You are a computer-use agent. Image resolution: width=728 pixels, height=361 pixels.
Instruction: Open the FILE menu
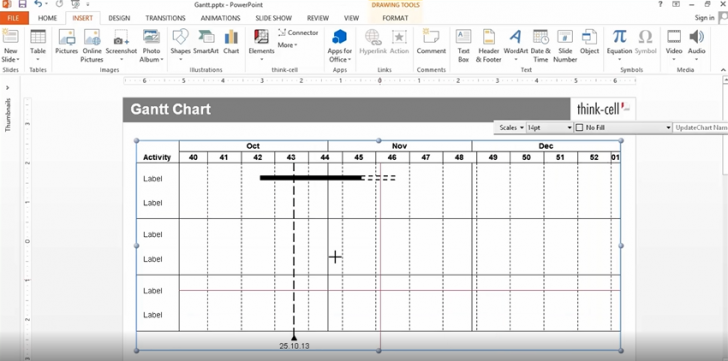[14, 18]
